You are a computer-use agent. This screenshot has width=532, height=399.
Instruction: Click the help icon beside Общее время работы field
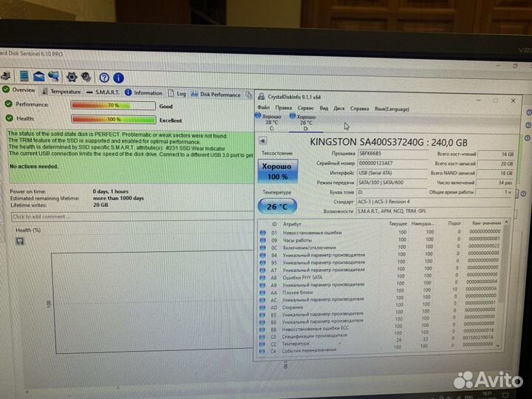click(524, 194)
